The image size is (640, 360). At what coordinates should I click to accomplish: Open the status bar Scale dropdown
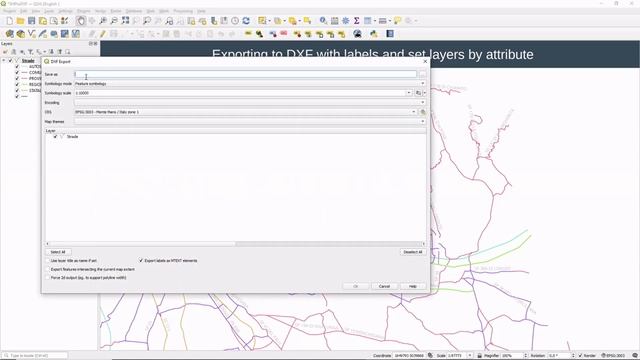click(470, 356)
